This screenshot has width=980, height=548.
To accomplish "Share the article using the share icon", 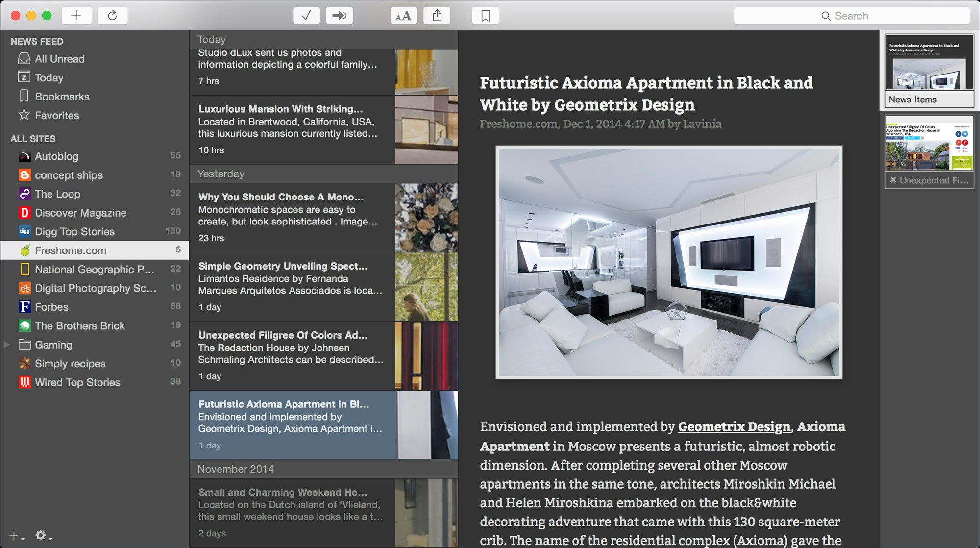I will tap(437, 15).
